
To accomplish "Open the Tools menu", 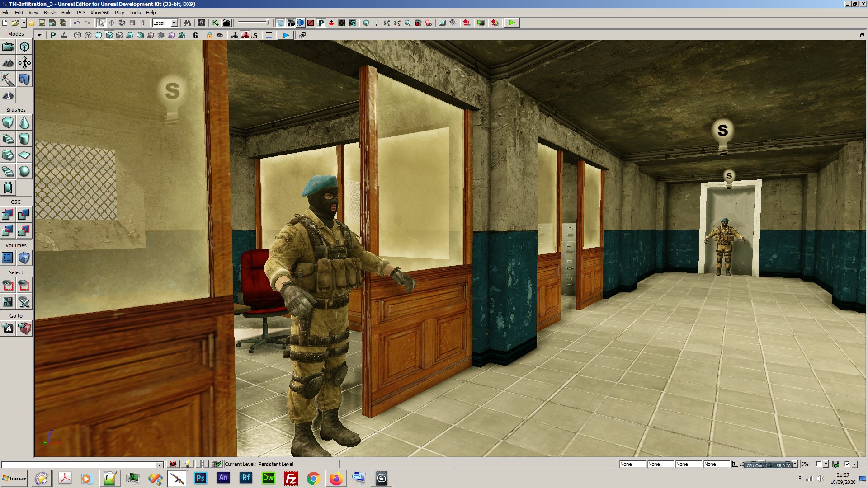I will point(135,13).
